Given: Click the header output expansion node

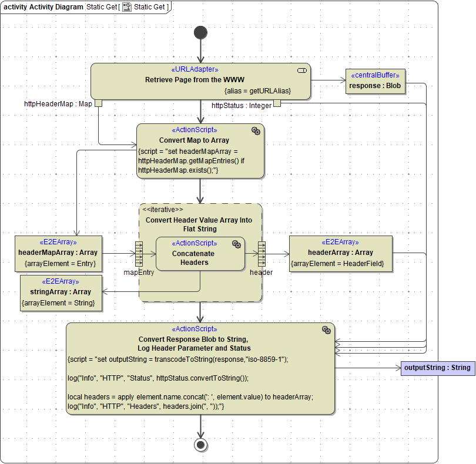Looking at the screenshot, I should (x=262, y=254).
